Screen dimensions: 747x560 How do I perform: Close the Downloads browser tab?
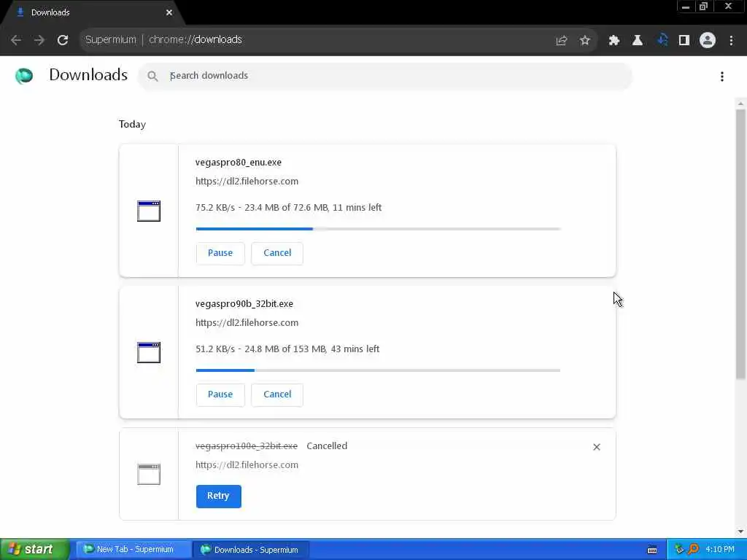click(x=169, y=12)
